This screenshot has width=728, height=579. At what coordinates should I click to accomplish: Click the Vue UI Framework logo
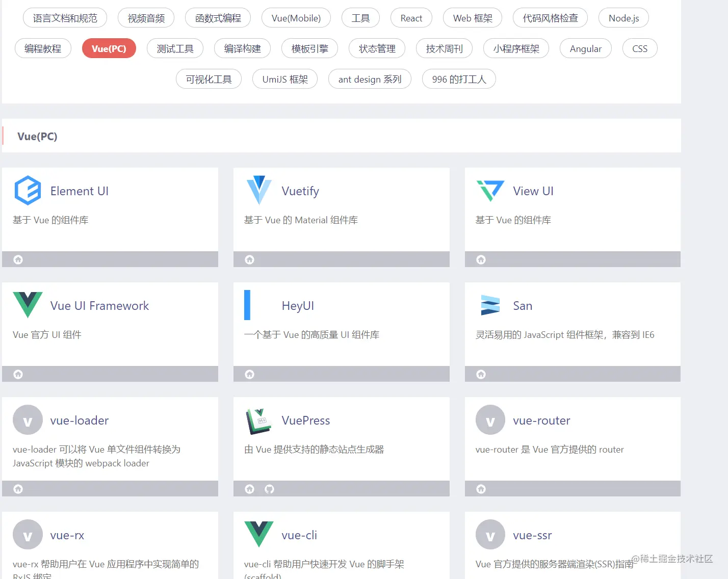[28, 305]
